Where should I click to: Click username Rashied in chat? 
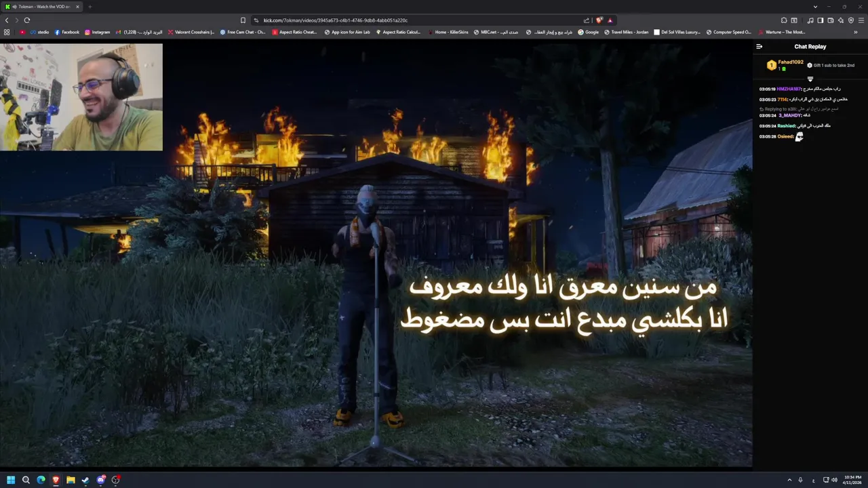tap(786, 126)
